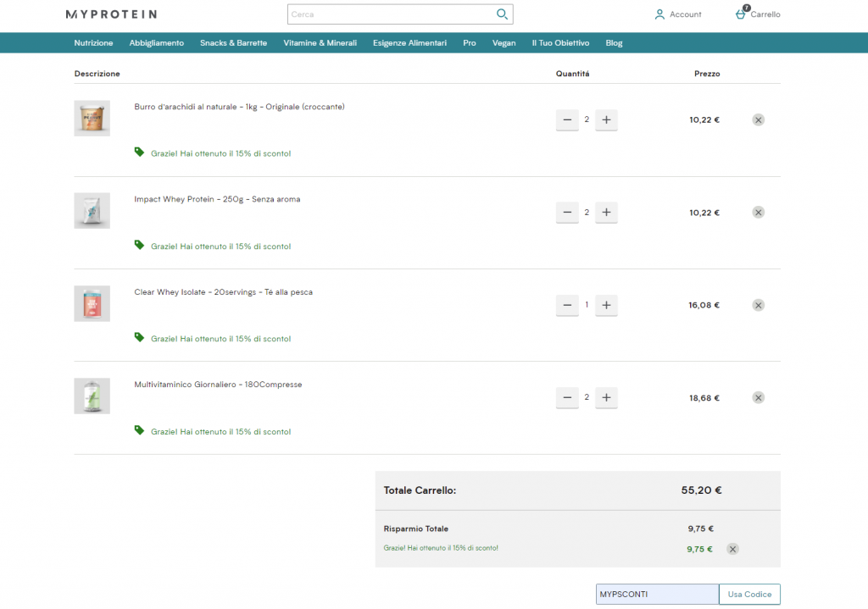Increase Clear Whey Isolate quantity
The height and width of the screenshot is (609, 868).
pos(606,305)
